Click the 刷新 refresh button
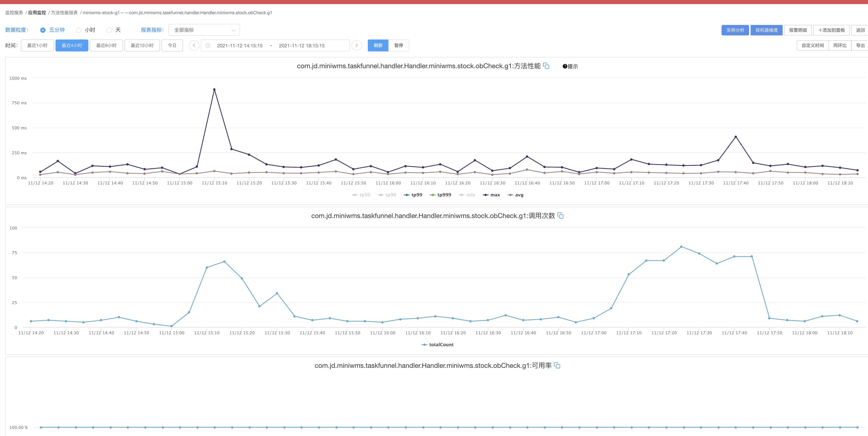The width and height of the screenshot is (868, 436). [x=378, y=45]
